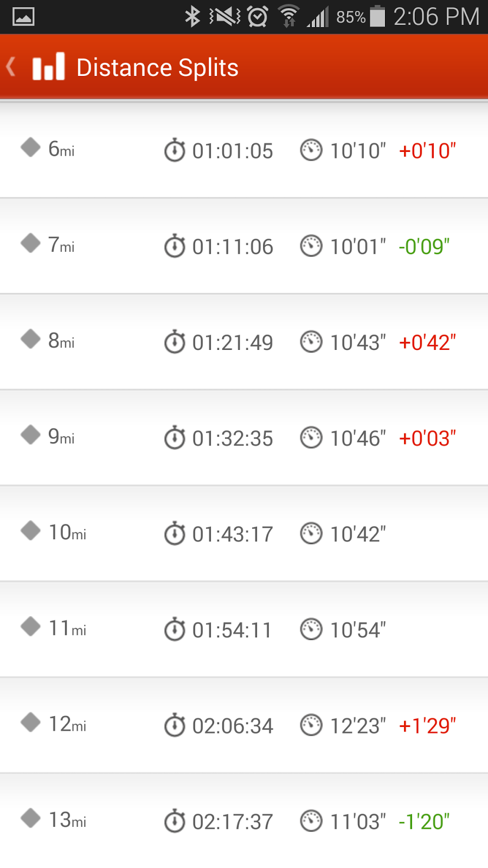Tap the Distance Splits bar chart icon
The width and height of the screenshot is (488, 868).
point(48,67)
